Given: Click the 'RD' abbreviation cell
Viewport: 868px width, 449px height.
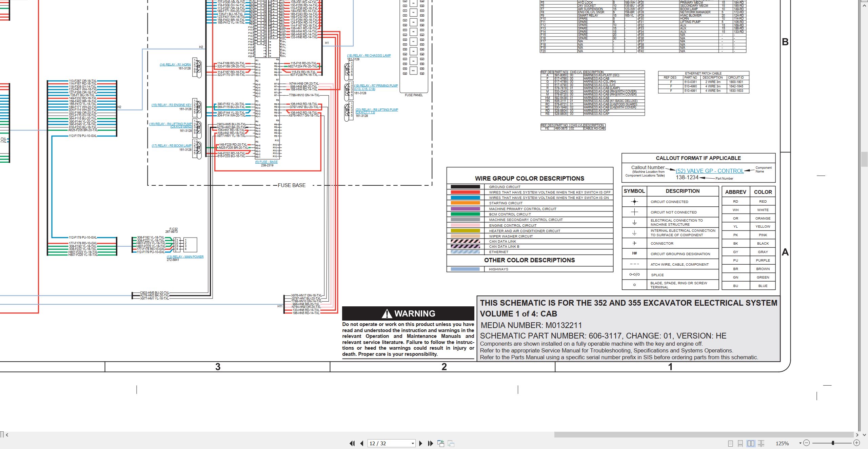Looking at the screenshot, I should [735, 201].
